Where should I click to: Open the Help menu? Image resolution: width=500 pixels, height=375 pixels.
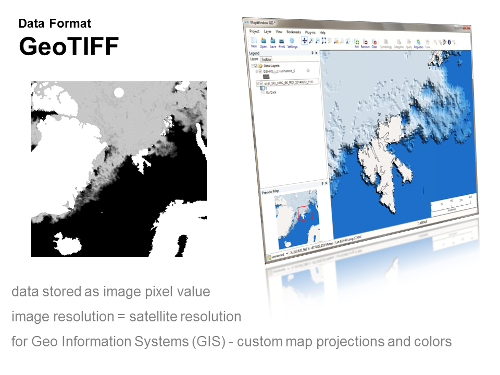(322, 33)
